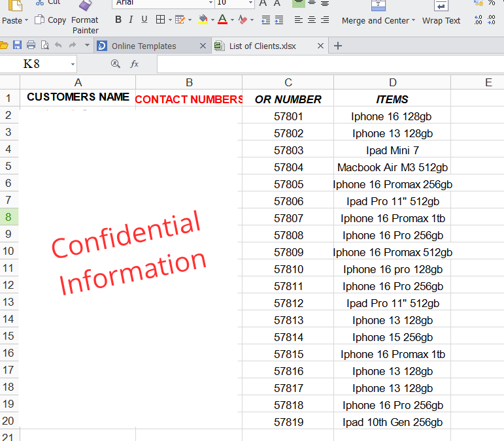Select row 15 header
504x441 pixels.
coord(9,336)
